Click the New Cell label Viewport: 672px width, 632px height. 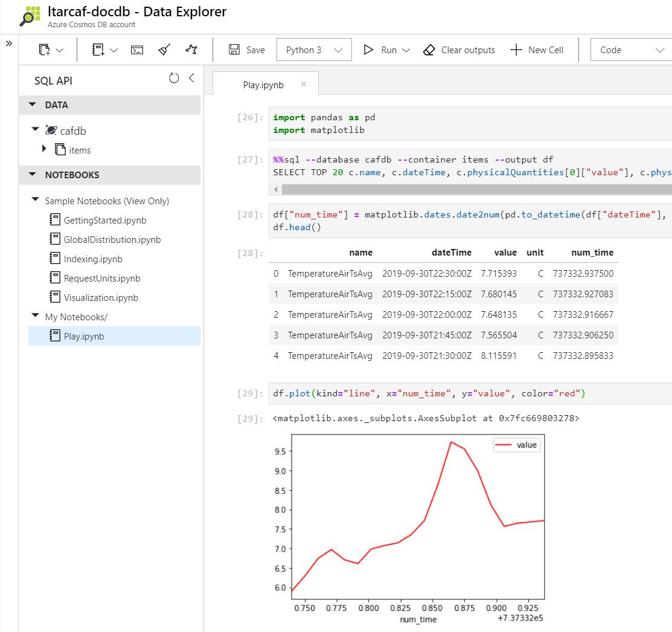546,50
